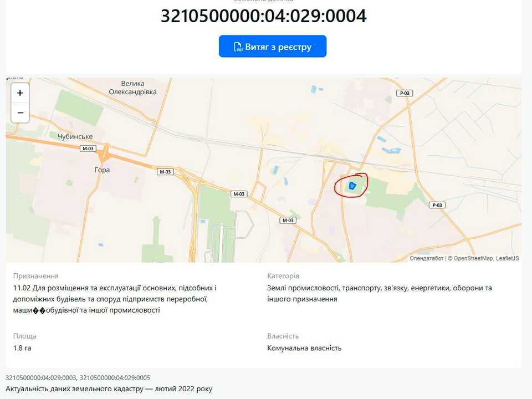Click the P-03 road shield near top right
Viewport: 532px width, 399px height.
coord(405,93)
